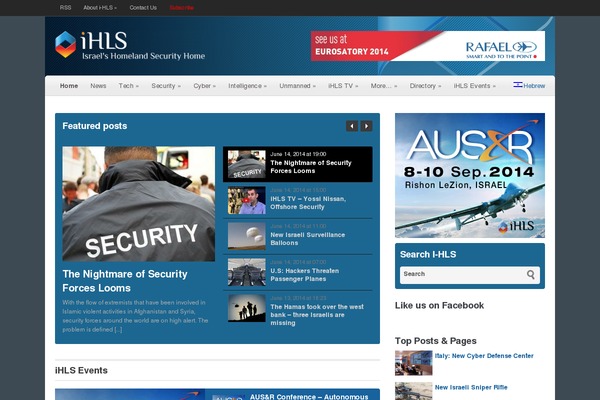The width and height of the screenshot is (600, 400).
Task: Select the passenger plane cabin thumbnail
Action: coord(247,272)
